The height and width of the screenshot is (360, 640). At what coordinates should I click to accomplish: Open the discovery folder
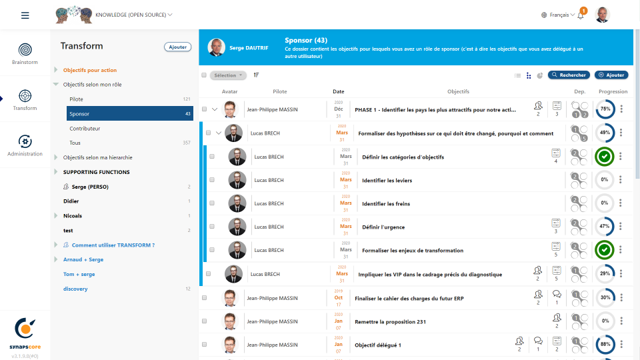pos(75,289)
